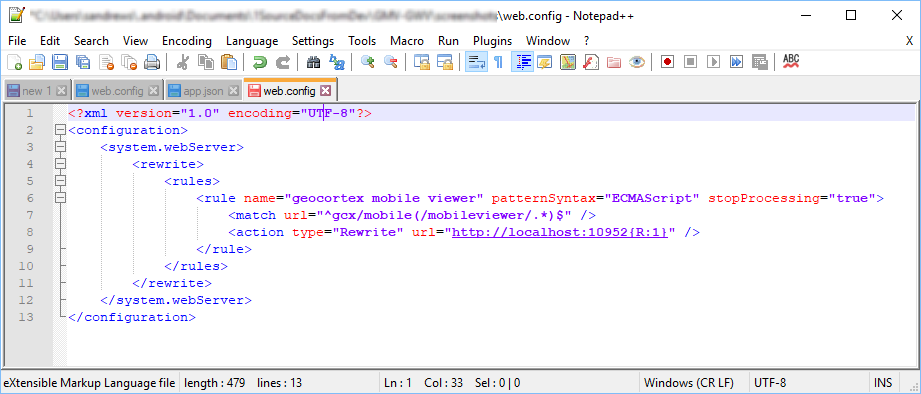This screenshot has width=921, height=394.
Task: Print the document with printer icon
Action: (152, 61)
